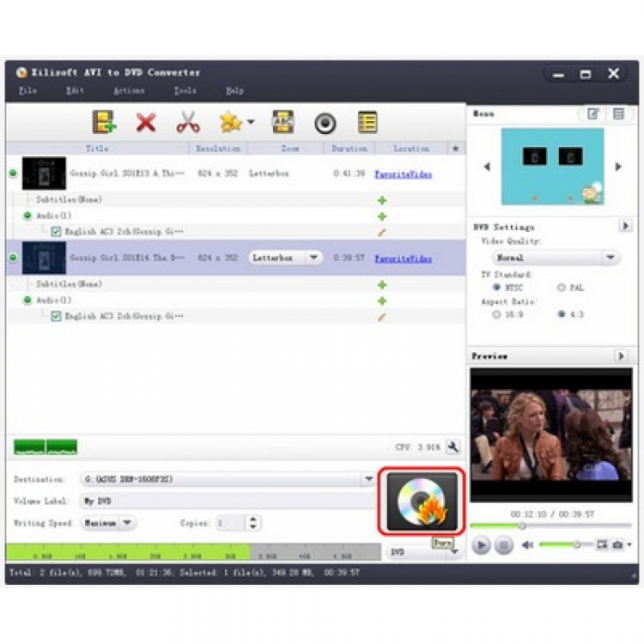The height and width of the screenshot is (644, 644).
Task: Select 4:3 aspect ratio
Action: 562,314
